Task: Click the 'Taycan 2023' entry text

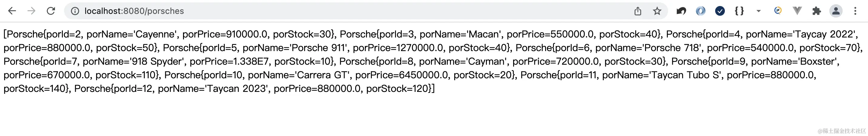Action: 236,89
